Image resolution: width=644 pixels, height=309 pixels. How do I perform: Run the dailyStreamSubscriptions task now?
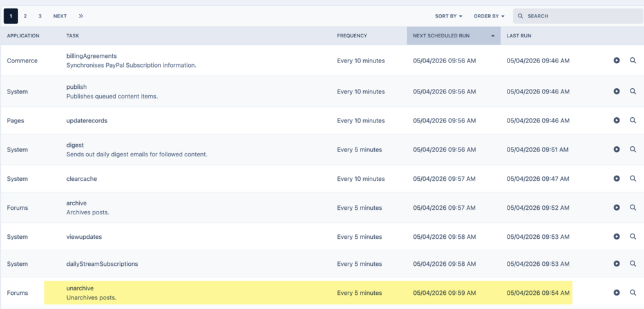616,263
